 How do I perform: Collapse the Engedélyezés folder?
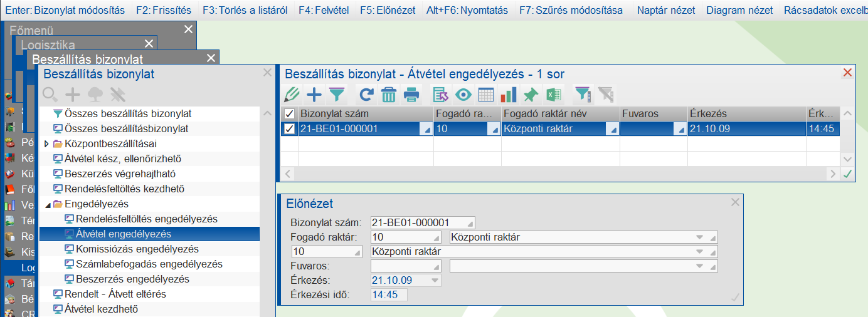click(x=47, y=204)
